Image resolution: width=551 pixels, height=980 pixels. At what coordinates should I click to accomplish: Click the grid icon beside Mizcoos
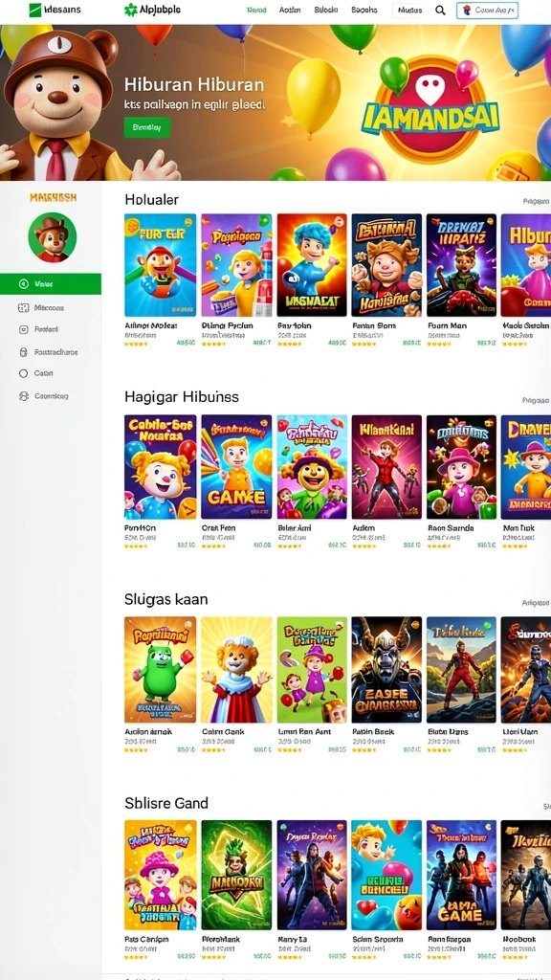pos(24,307)
